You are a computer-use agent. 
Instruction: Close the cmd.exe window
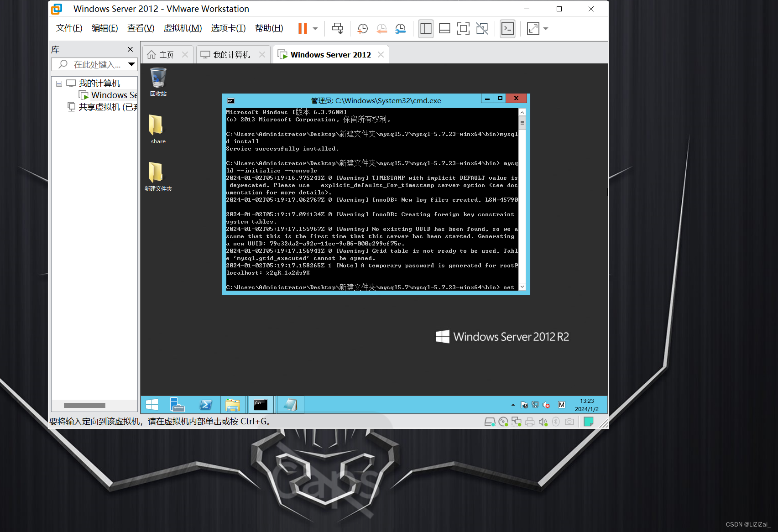pyautogui.click(x=516, y=98)
